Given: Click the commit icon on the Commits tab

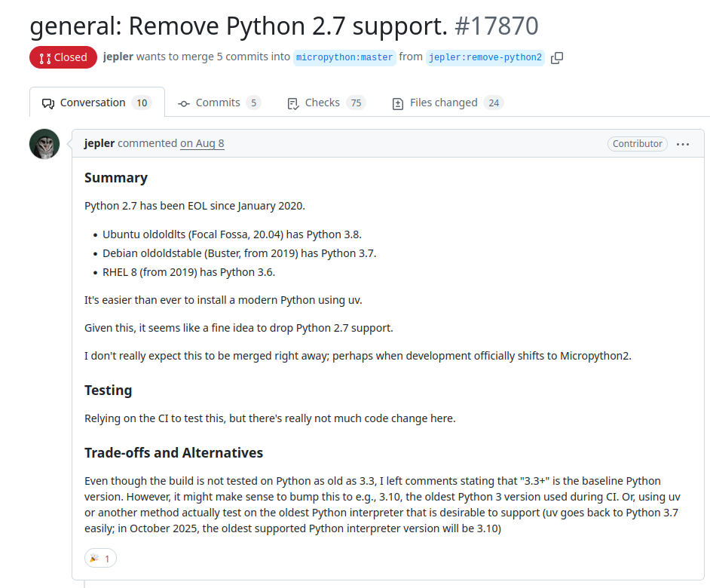Looking at the screenshot, I should click(x=184, y=103).
